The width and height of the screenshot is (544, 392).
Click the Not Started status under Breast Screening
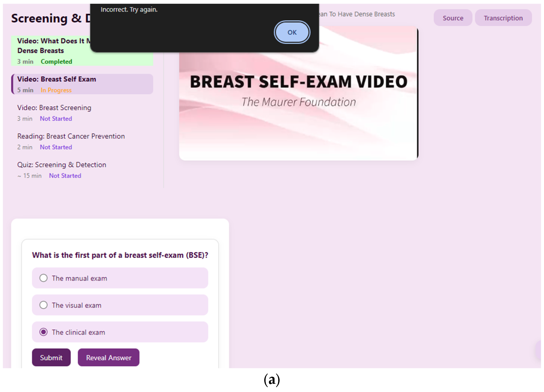tap(56, 119)
